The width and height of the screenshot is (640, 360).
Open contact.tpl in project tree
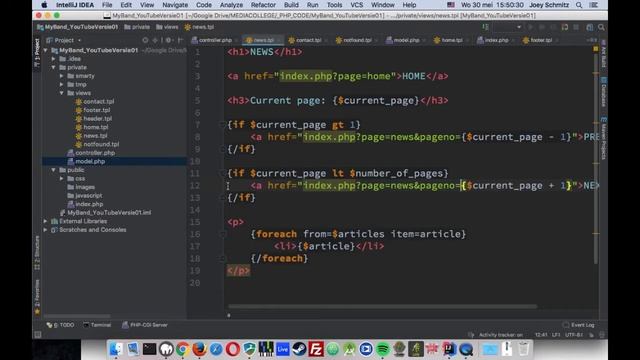coord(95,102)
